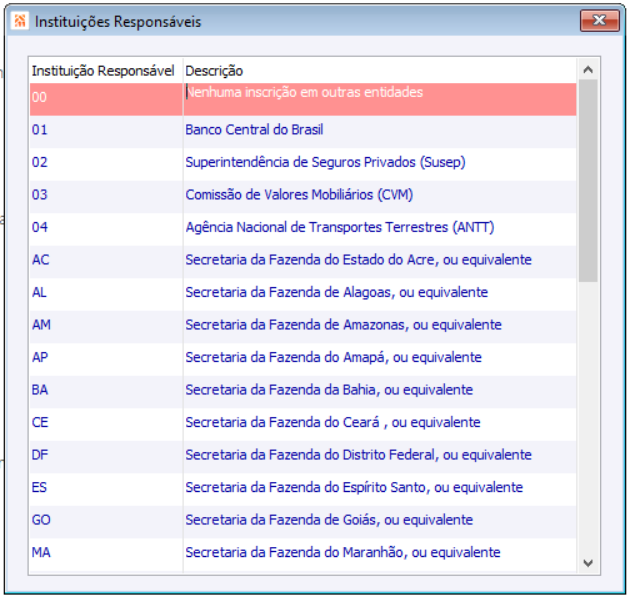This screenshot has width=630, height=597.
Task: Select the GO code cell
Action: click(x=106, y=521)
